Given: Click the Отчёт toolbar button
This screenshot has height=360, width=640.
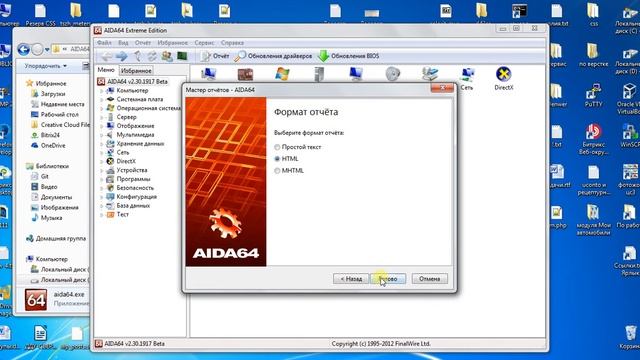Looking at the screenshot, I should (x=215, y=56).
